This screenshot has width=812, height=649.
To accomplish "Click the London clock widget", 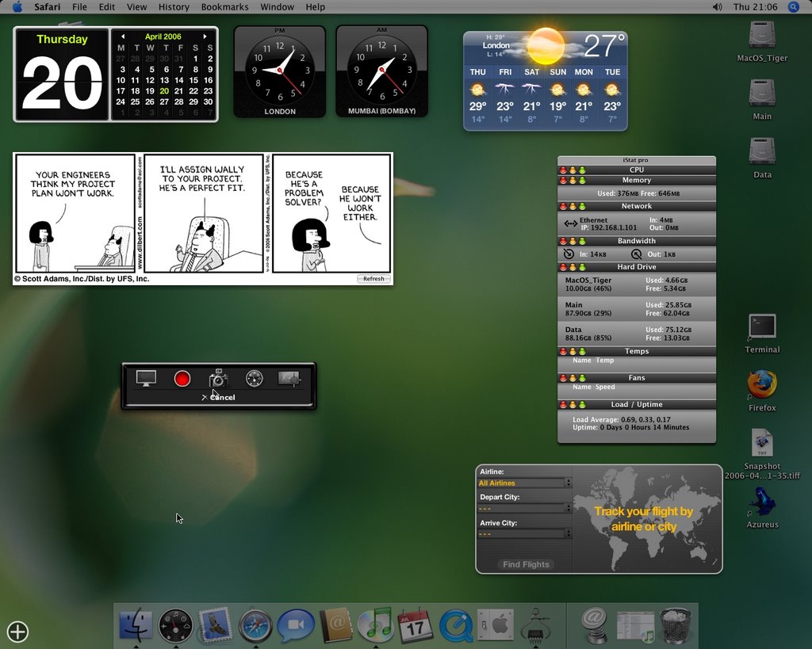I will click(280, 71).
